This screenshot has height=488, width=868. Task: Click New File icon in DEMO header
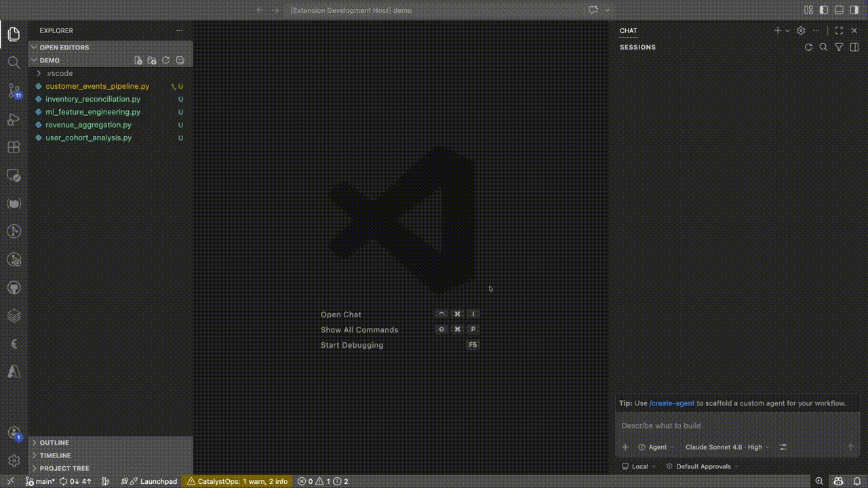138,60
